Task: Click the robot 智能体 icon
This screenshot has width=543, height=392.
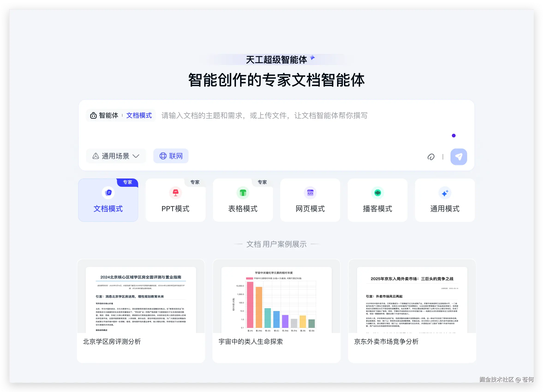Action: click(93, 116)
